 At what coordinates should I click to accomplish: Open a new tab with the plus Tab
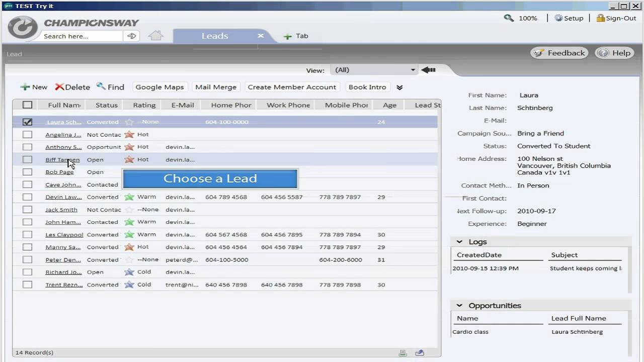[x=296, y=36]
